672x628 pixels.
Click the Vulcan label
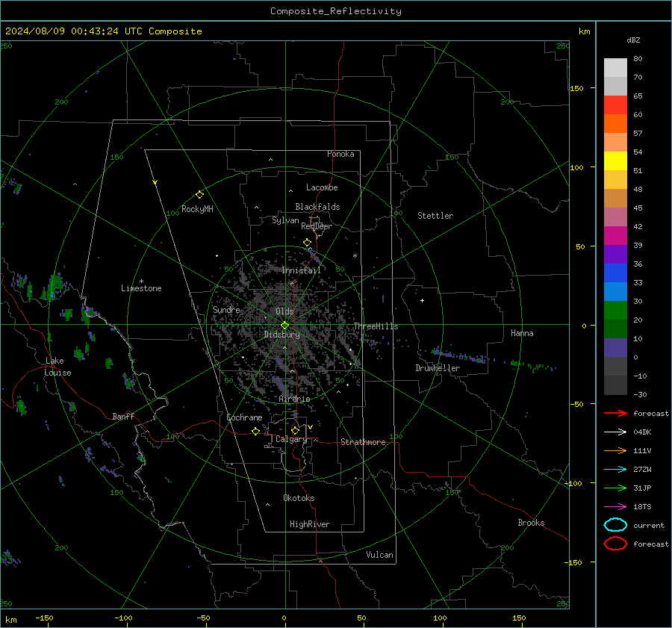[380, 555]
